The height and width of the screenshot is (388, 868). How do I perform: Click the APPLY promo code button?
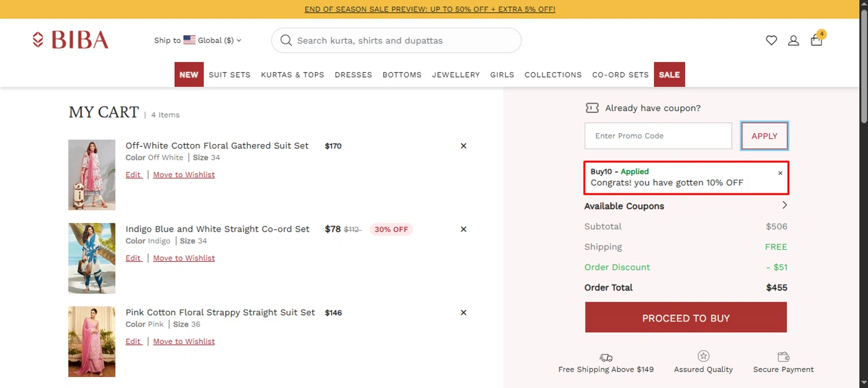(x=764, y=136)
